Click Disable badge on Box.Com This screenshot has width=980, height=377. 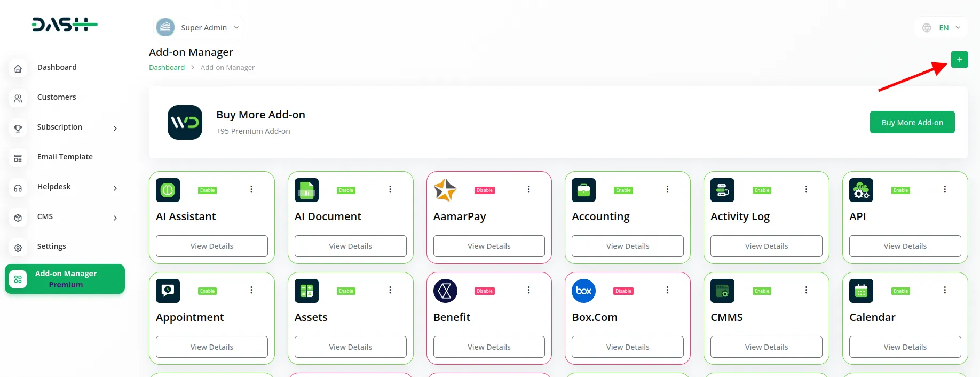point(623,291)
